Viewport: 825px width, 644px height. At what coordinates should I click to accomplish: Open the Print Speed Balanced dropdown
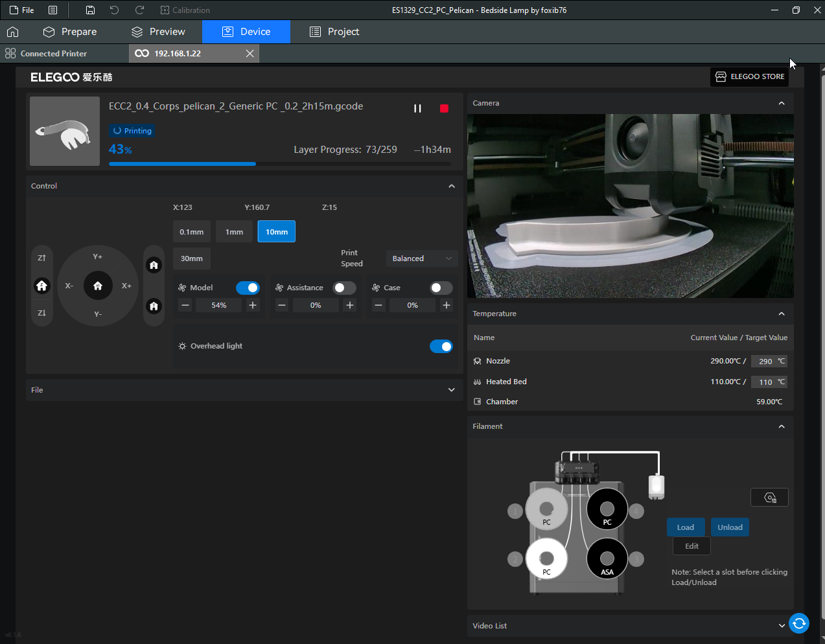point(422,259)
